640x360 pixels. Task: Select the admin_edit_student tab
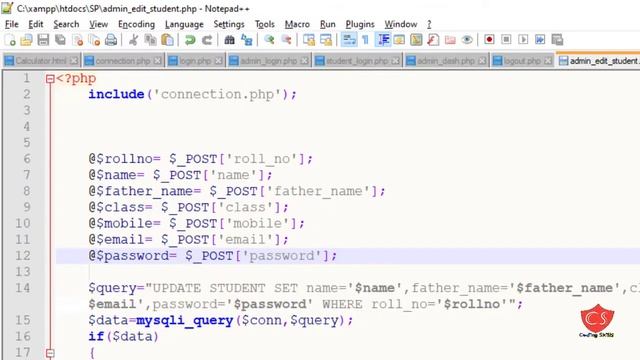click(x=598, y=61)
